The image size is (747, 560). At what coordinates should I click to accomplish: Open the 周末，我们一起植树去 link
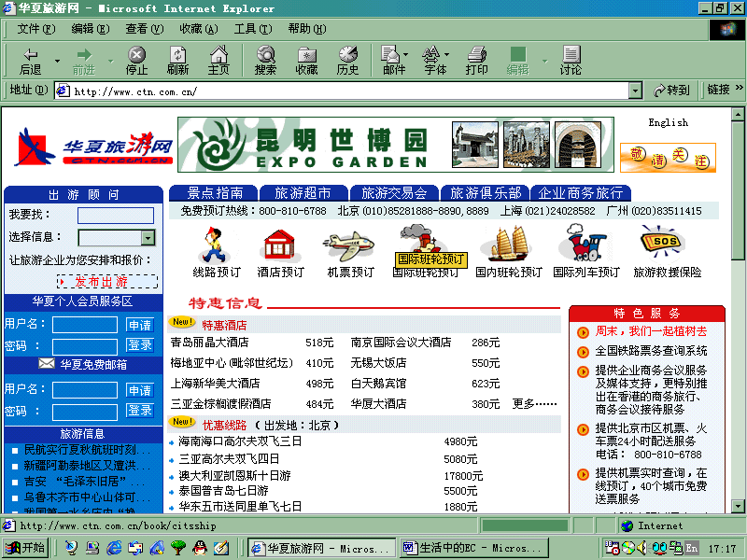(651, 331)
